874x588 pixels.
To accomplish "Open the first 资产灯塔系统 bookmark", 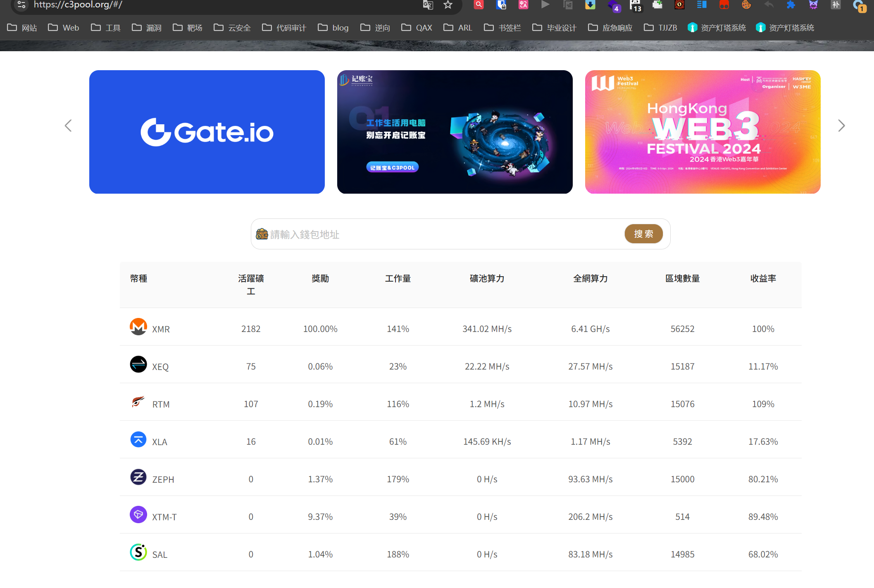I will click(x=717, y=28).
